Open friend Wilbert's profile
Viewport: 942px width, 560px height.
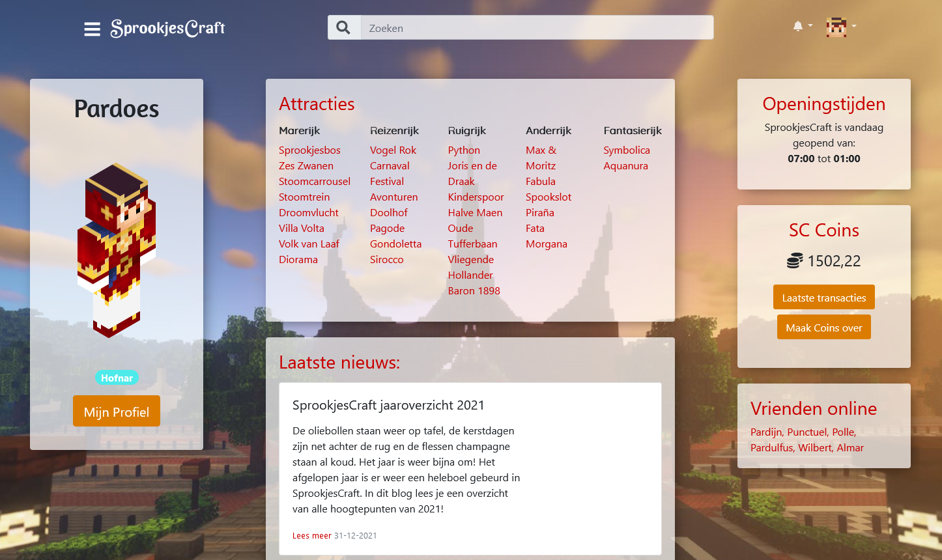(x=816, y=447)
